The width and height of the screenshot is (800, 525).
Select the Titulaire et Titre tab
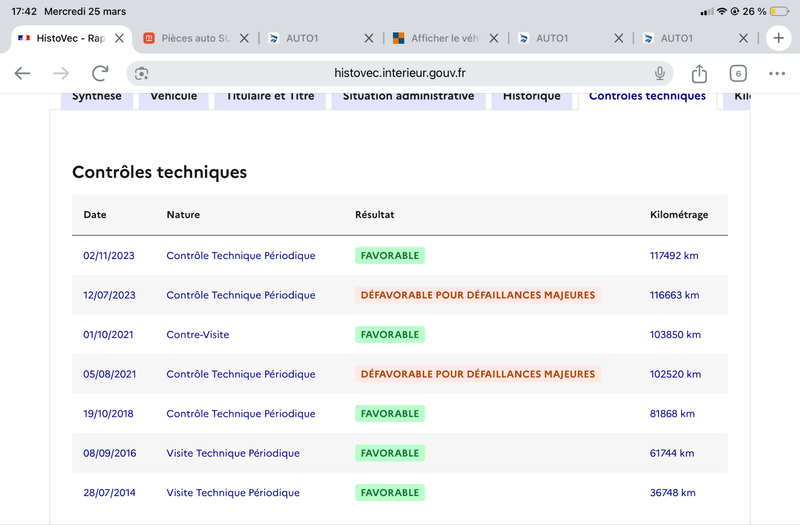(270, 97)
